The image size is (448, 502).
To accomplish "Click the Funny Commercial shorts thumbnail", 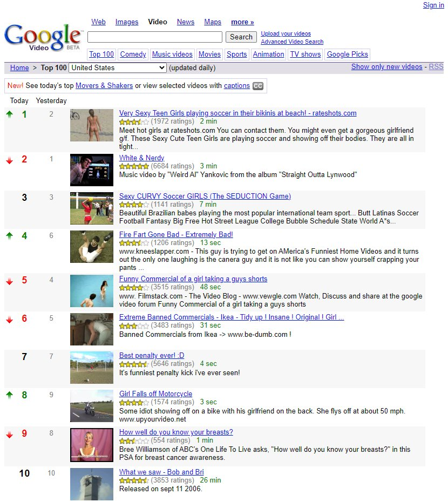I will (x=92, y=291).
